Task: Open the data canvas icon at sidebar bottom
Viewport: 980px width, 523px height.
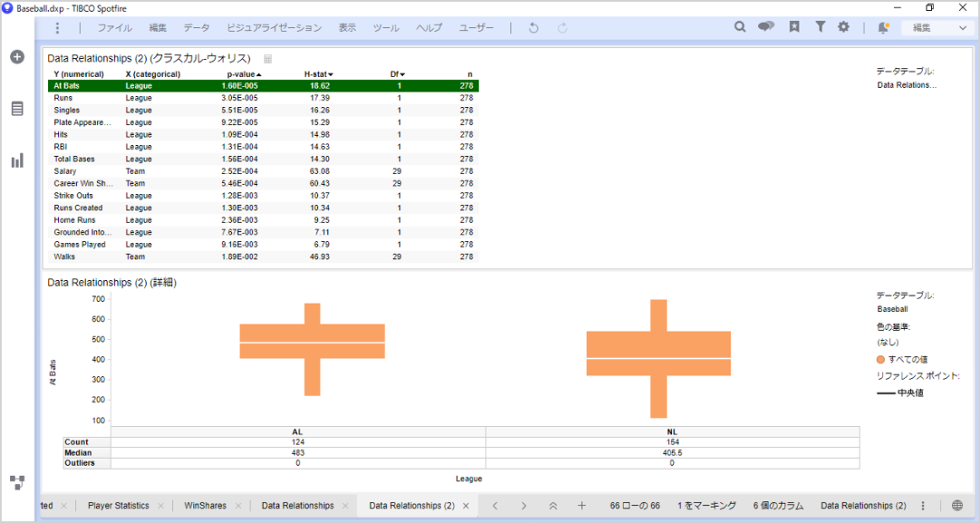Action: tap(17, 483)
